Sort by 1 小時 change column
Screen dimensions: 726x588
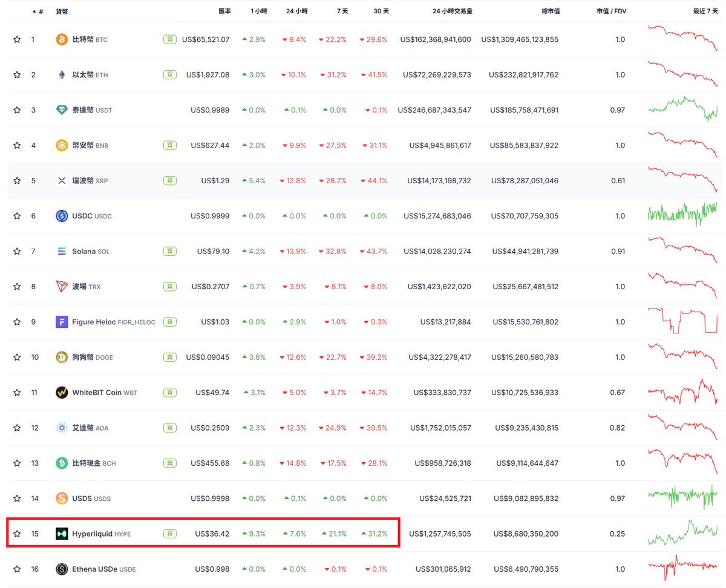258,11
